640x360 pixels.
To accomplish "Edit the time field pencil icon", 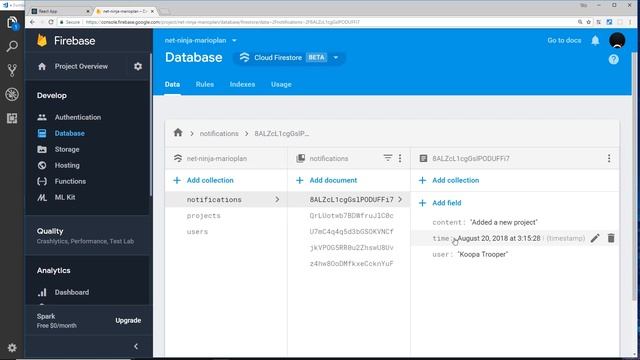I will point(595,238).
